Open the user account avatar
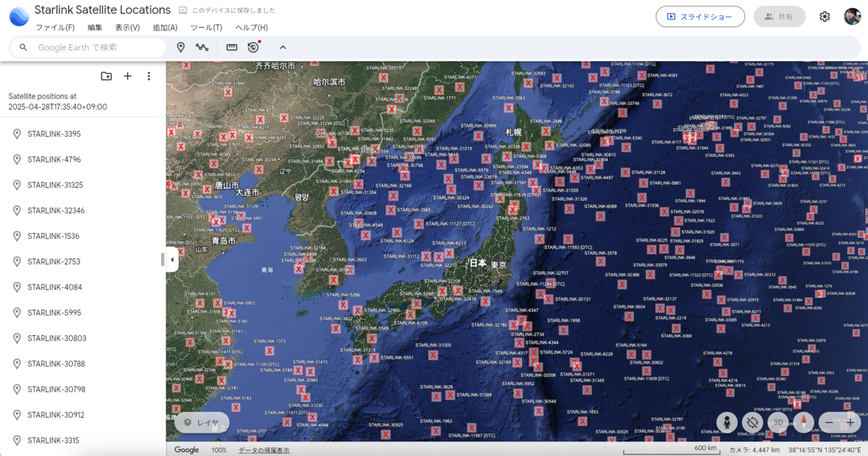Screen dimensions: 868x456 point(852,17)
